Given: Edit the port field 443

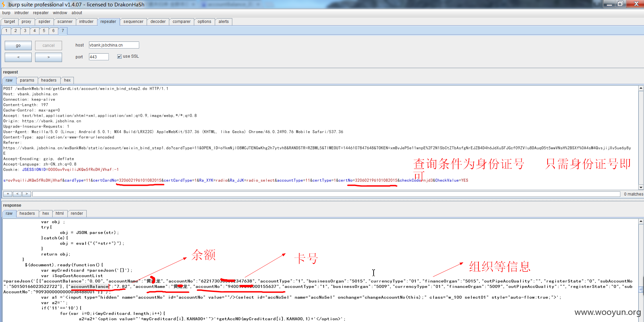Looking at the screenshot, I should tap(99, 57).
